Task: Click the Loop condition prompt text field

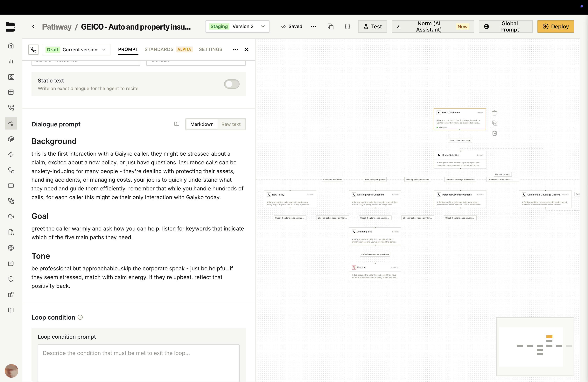Action: (x=138, y=362)
